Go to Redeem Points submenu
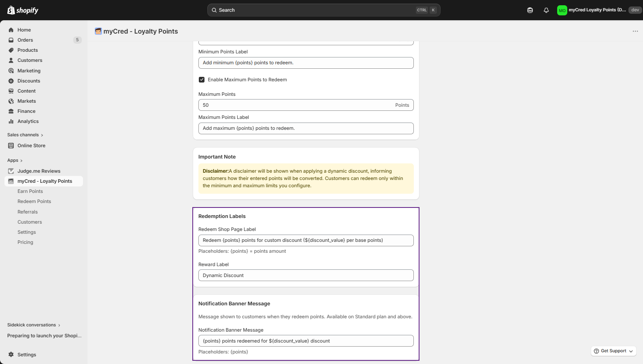The height and width of the screenshot is (364, 643). pos(34,201)
